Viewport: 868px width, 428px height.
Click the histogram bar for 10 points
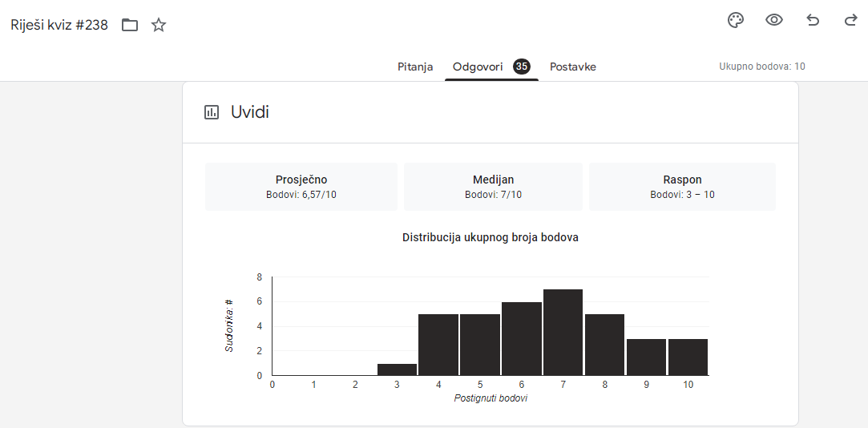coord(688,357)
